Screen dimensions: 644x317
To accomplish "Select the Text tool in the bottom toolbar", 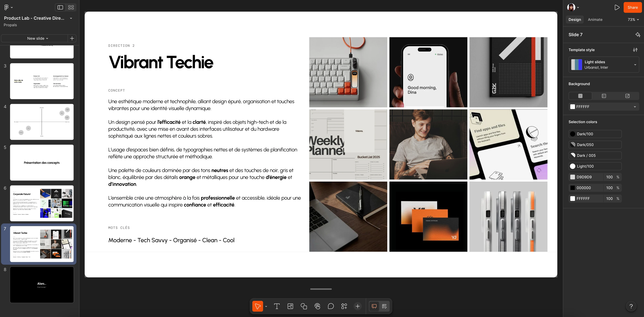I will pos(277,306).
